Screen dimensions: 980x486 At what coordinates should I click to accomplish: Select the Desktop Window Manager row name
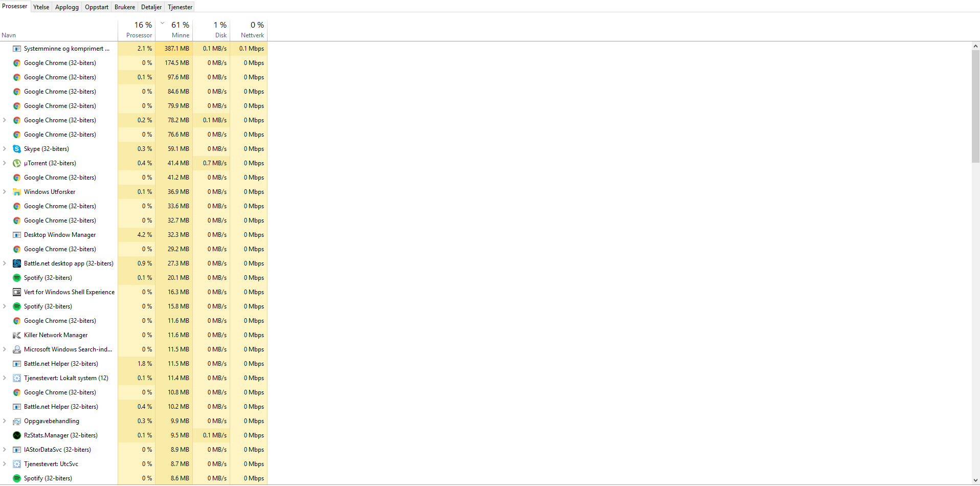tap(60, 235)
